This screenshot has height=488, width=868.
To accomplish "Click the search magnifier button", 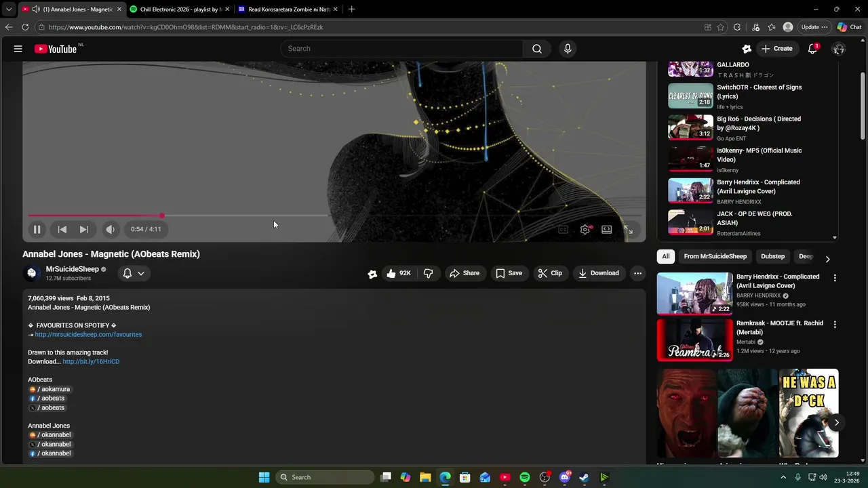I will (537, 49).
